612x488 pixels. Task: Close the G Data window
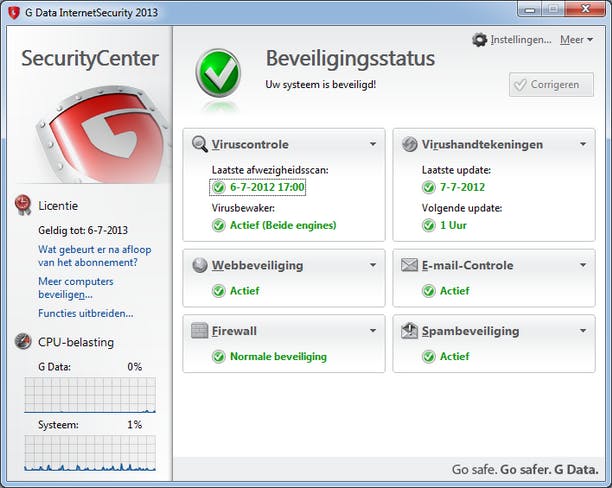585,9
